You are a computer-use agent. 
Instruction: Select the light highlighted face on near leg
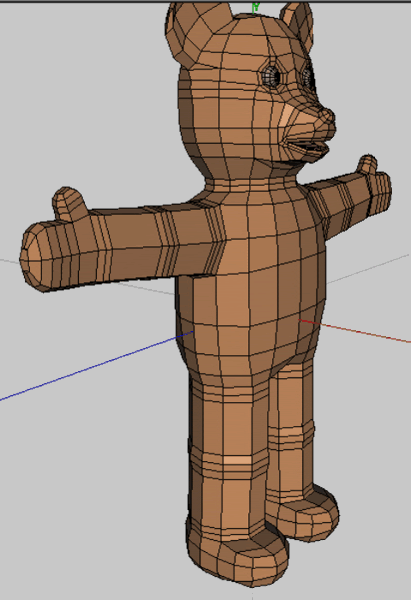point(237,460)
